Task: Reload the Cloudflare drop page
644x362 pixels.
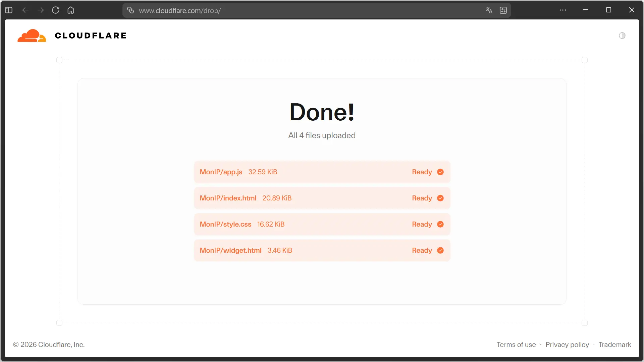Action: (x=56, y=10)
